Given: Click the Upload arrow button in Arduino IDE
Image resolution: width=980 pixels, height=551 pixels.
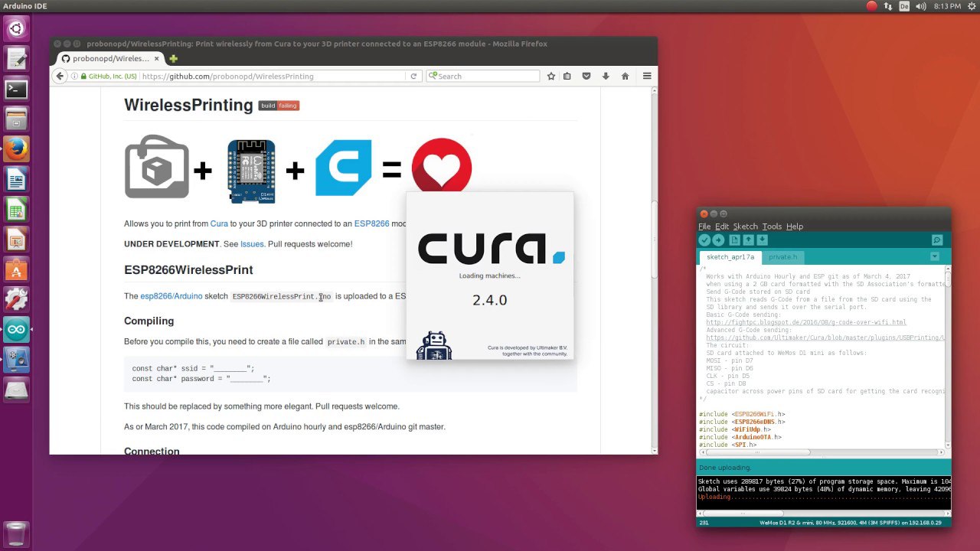Looking at the screenshot, I should coord(718,240).
